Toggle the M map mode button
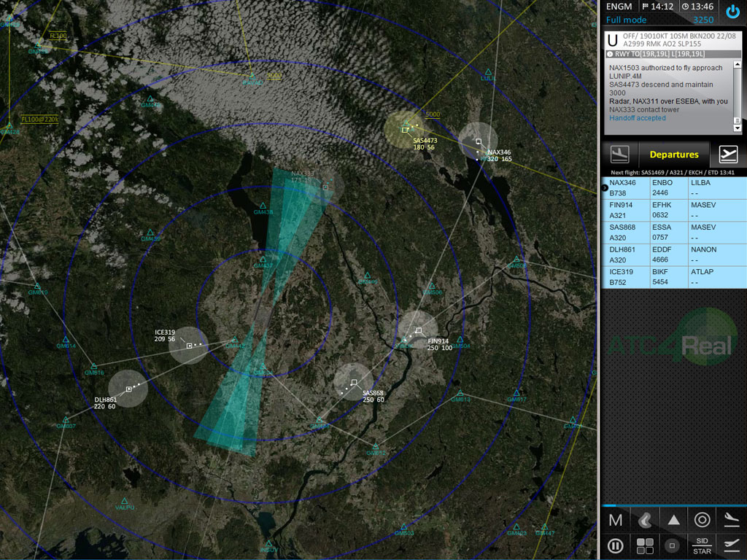Image resolution: width=747 pixels, height=560 pixels. click(x=616, y=520)
